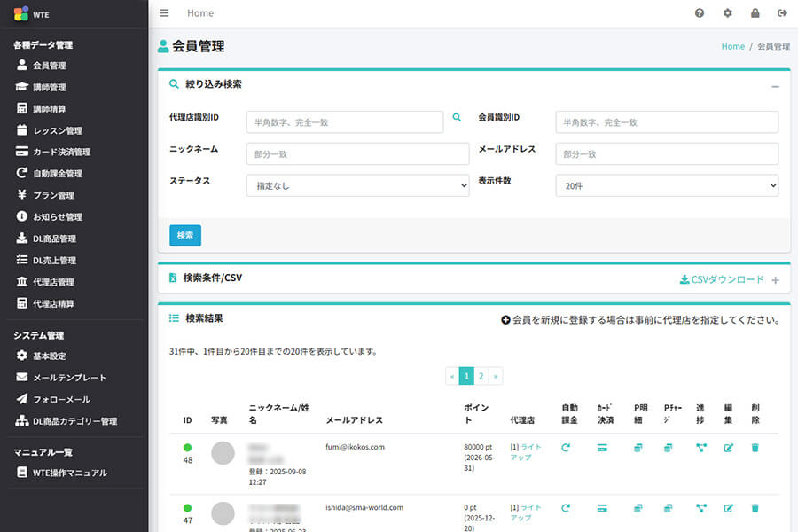Open the 表示件数 display count dropdown
The image size is (798, 532).
coord(665,185)
